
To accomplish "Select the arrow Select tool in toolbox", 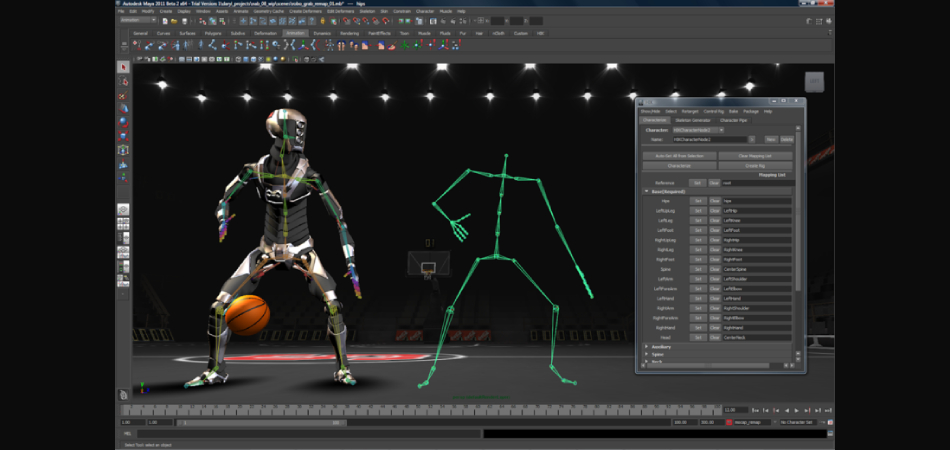I will pos(124,67).
